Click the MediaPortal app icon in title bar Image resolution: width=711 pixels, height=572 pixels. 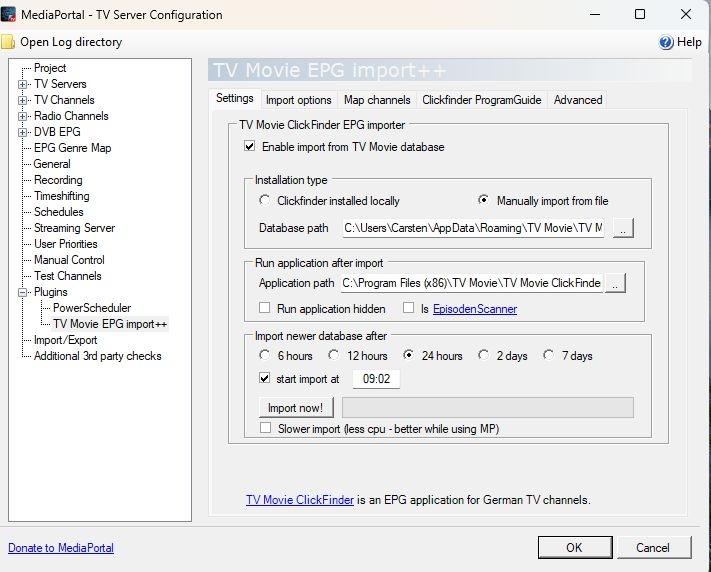pyautogui.click(x=12, y=15)
